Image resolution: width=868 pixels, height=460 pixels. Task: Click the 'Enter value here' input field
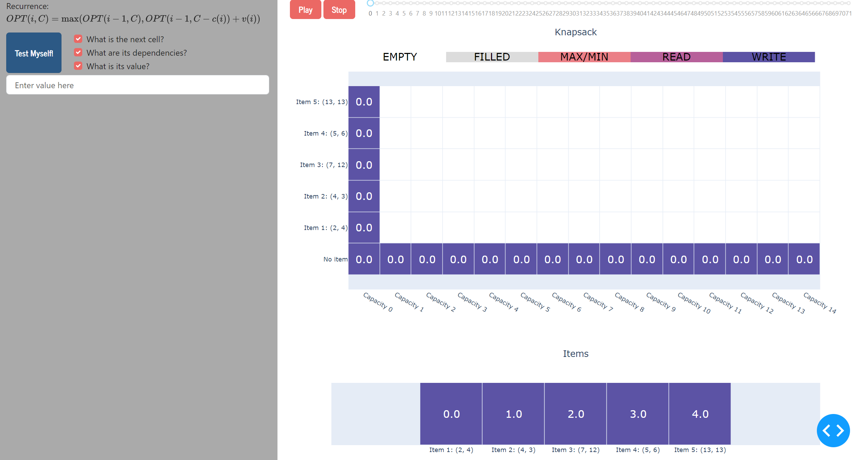coord(137,85)
